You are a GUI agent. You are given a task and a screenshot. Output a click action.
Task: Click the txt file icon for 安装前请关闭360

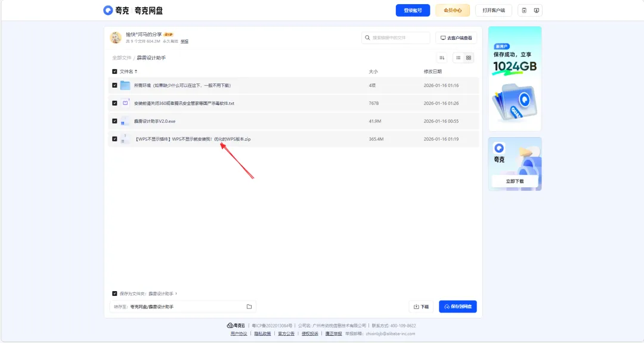tap(125, 103)
